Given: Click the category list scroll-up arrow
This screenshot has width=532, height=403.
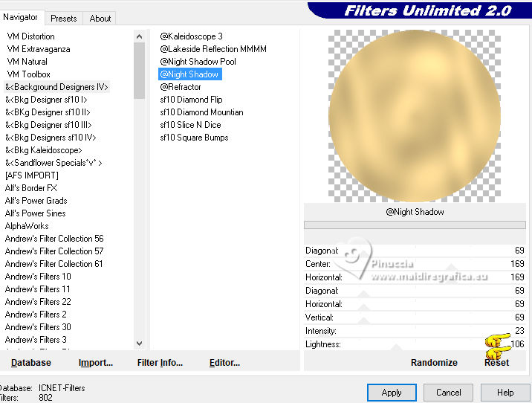Looking at the screenshot, I should point(139,36).
